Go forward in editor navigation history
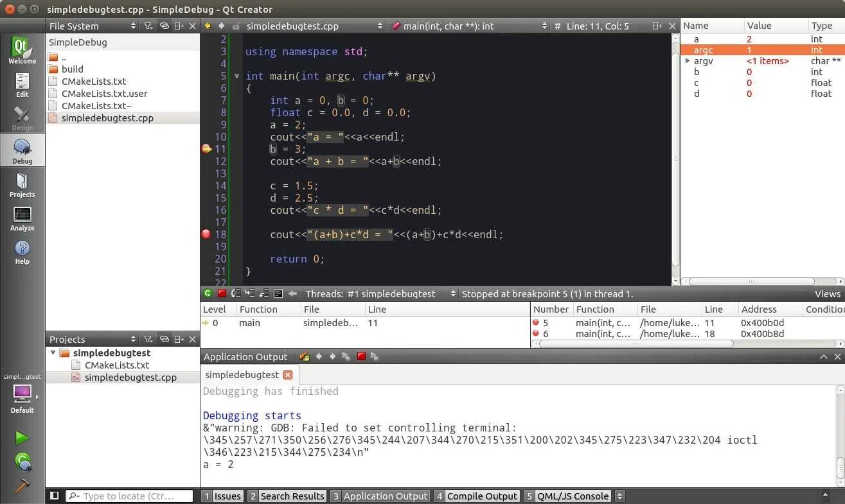The height and width of the screenshot is (504, 845). pyautogui.click(x=221, y=26)
